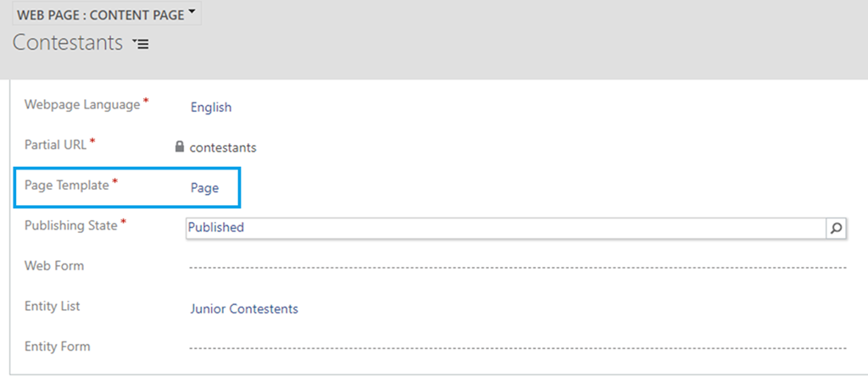Click the Entity List field label
The width and height of the screenshot is (868, 377).
click(x=53, y=306)
